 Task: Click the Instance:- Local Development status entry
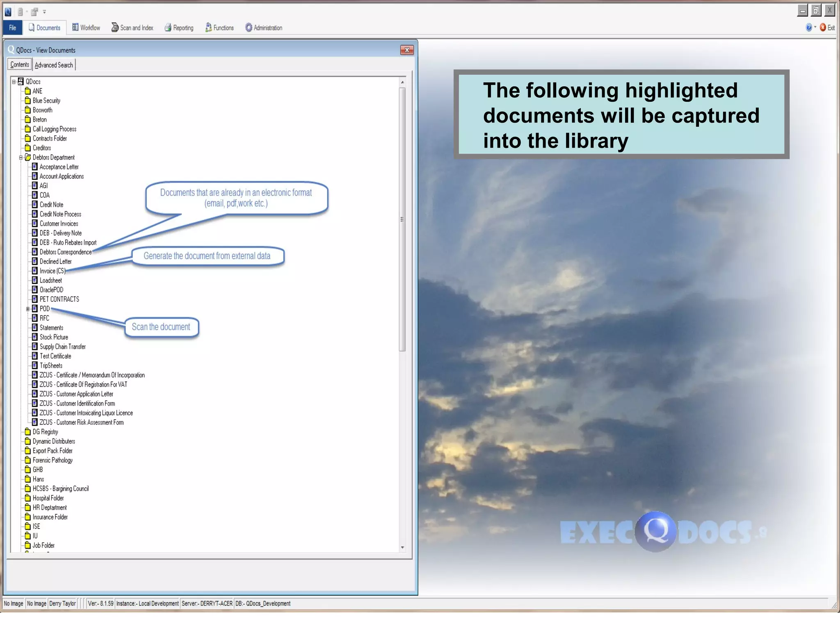[x=147, y=603]
